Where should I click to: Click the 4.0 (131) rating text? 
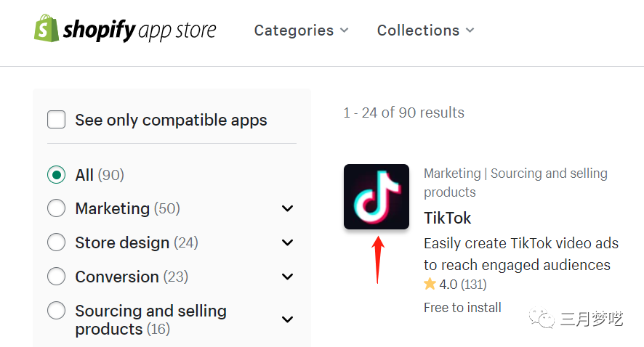[x=463, y=284]
